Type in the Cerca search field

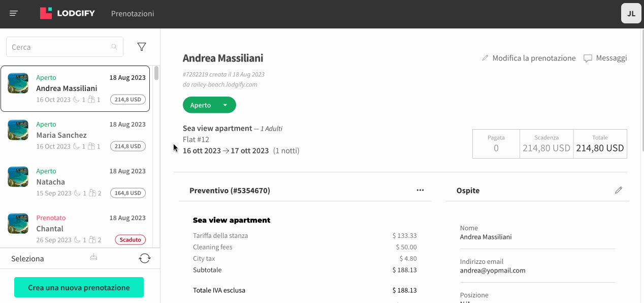click(x=58, y=47)
